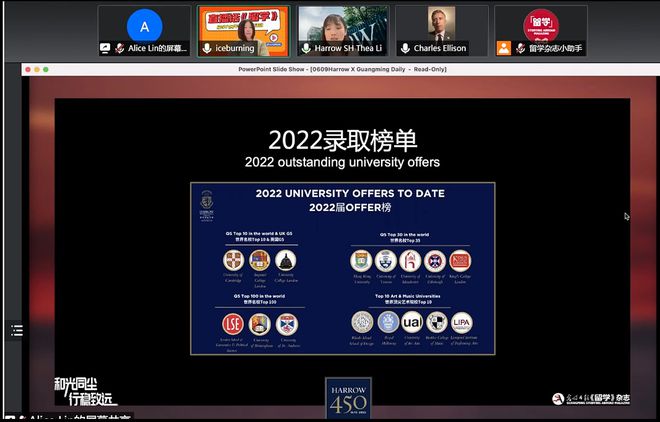Click '2022 UNIVERSITY OFFERS TO DATE' heading

coord(350,194)
